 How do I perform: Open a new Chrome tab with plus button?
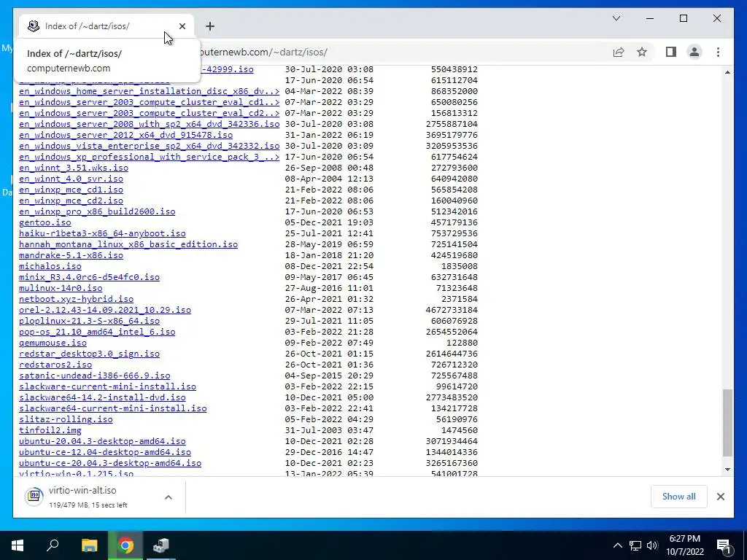210,26
